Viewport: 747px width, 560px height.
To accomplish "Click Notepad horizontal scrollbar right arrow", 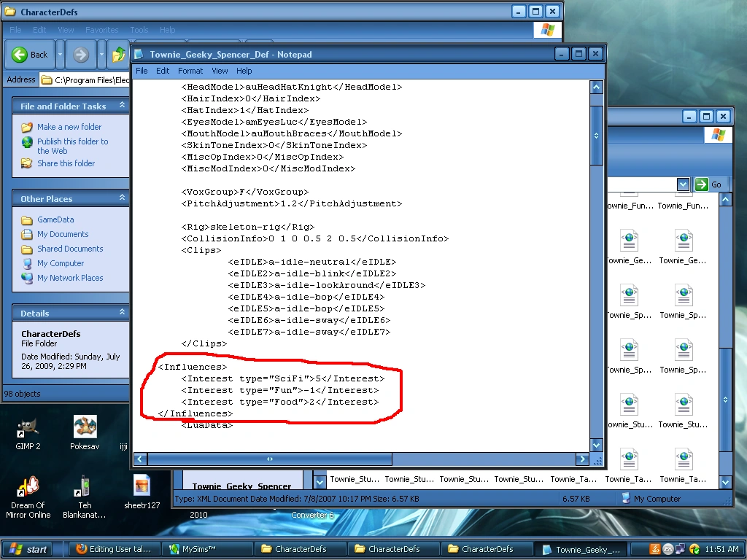I will click(582, 459).
